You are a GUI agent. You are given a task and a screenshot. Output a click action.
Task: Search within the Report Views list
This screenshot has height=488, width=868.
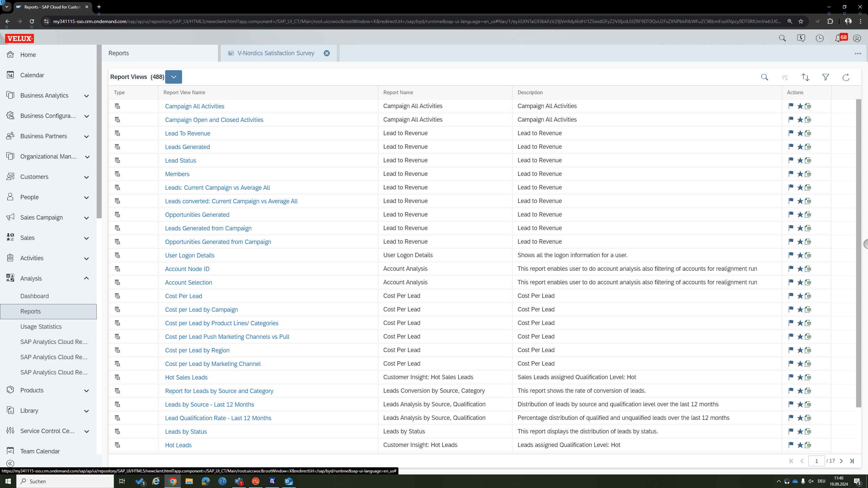765,77
